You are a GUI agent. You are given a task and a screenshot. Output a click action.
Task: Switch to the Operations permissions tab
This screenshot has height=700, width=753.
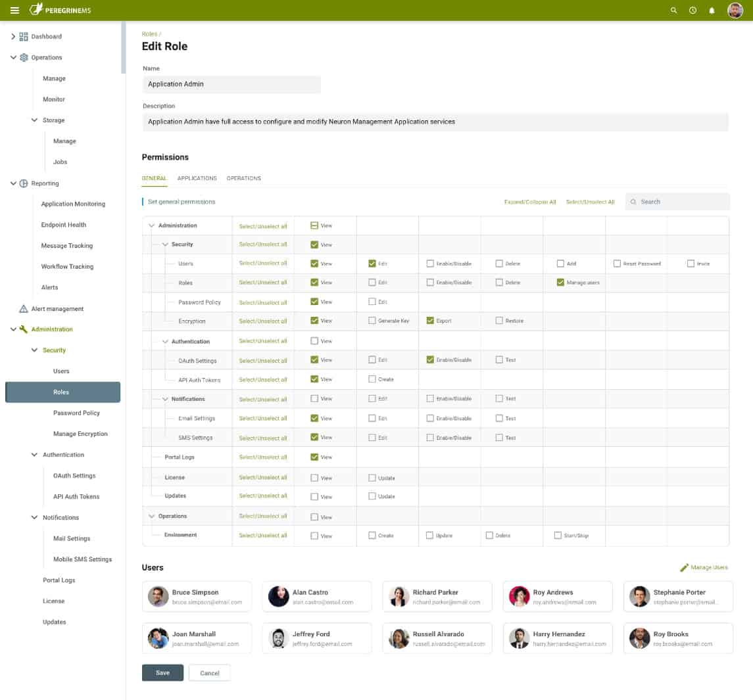[243, 178]
